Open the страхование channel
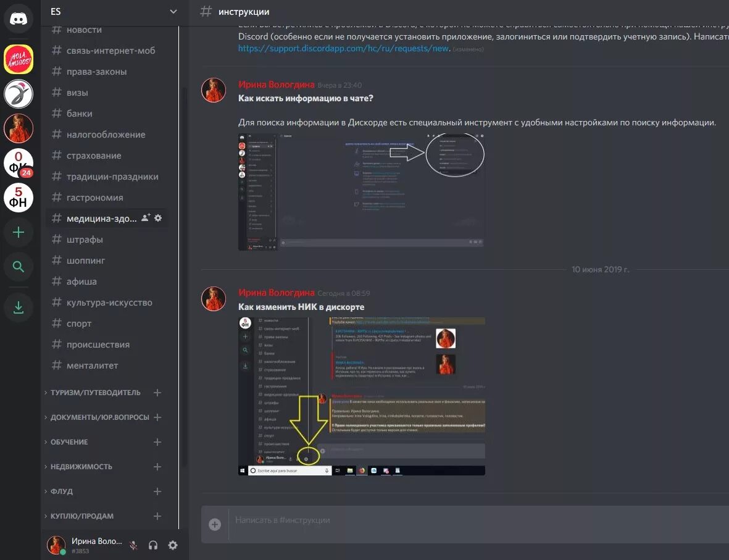 click(106, 156)
